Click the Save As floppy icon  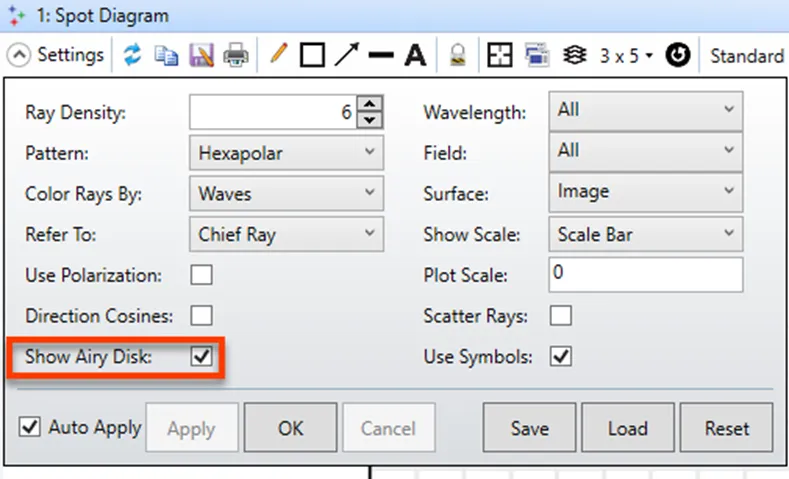point(201,55)
